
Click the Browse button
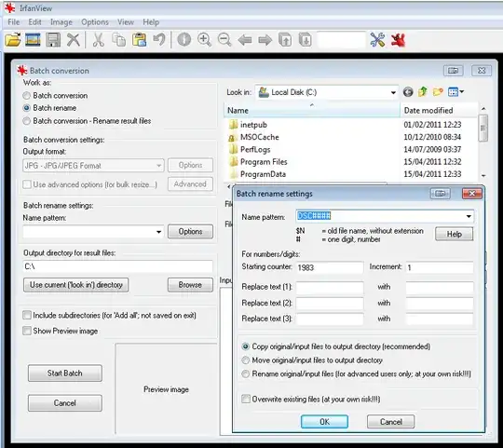pyautogui.click(x=190, y=285)
